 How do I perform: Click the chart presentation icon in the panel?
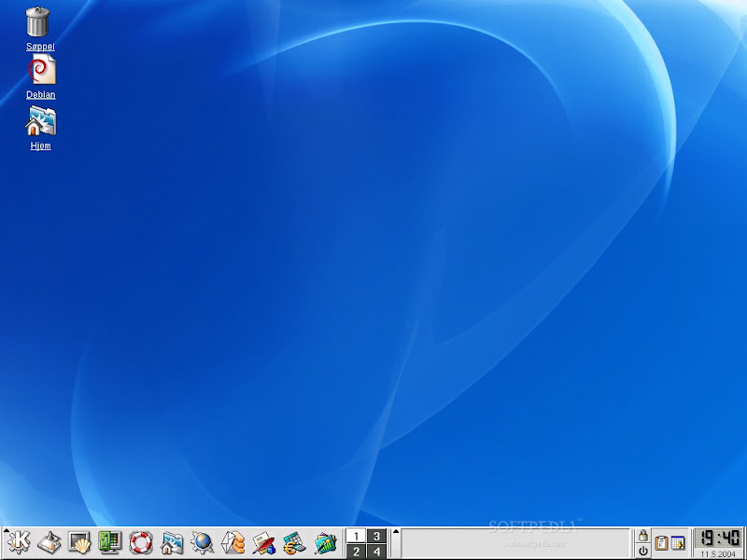tap(325, 541)
